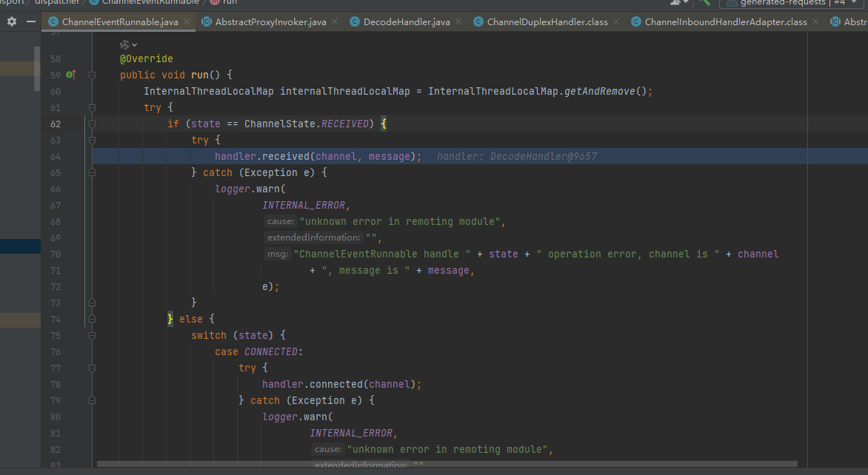868x475 pixels.
Task: Switch to the ChannelEventRunnable.java tab
Action: pyautogui.click(x=119, y=21)
